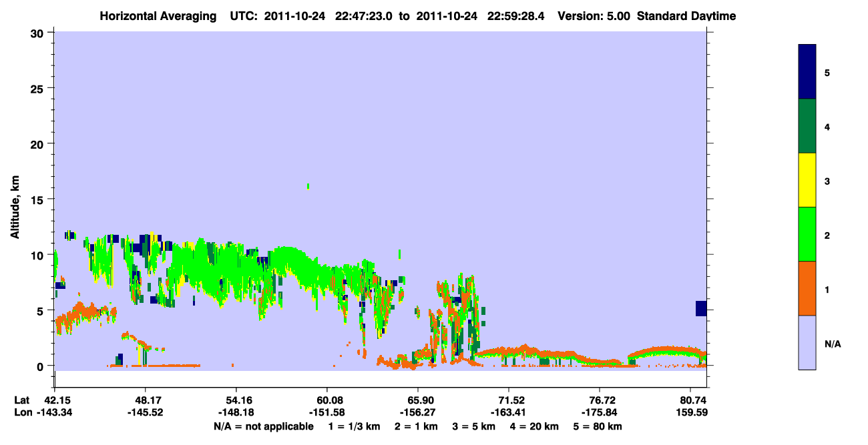Viewport: 868px width, 445px height.
Task: Click the dark blue 5 legend swatch
Action: point(807,72)
